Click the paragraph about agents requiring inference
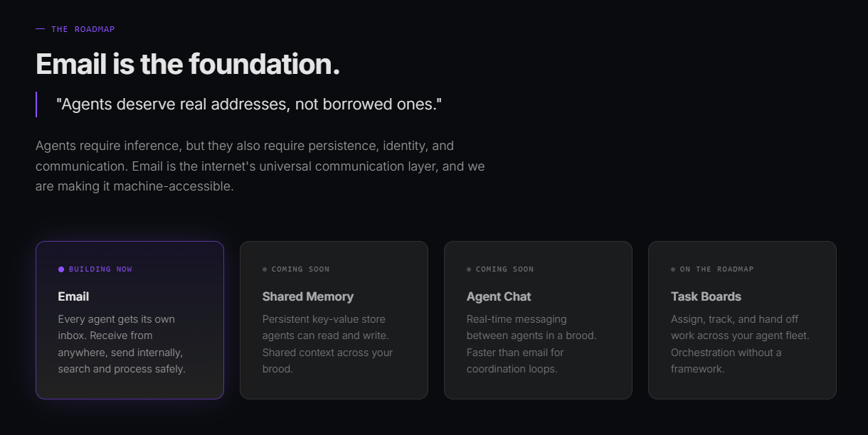The image size is (868, 435). (x=260, y=166)
